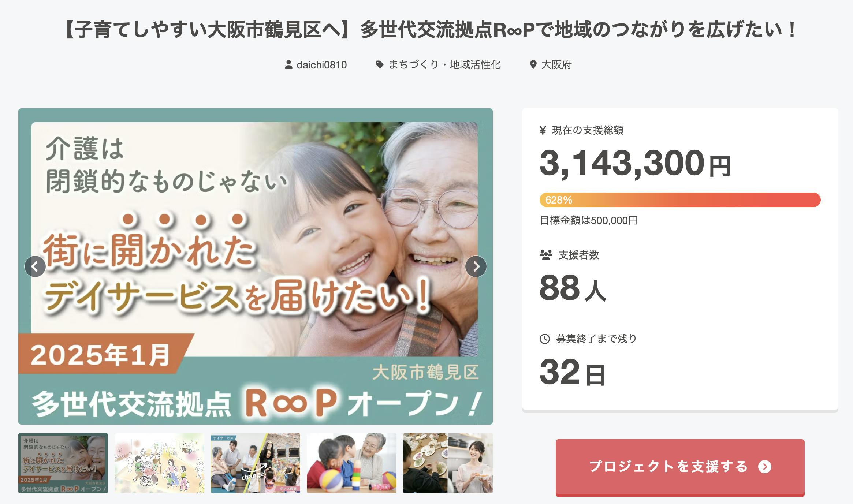Image resolution: width=853 pixels, height=504 pixels.
Task: Click the tag icon before まちづくり・地域活性化
Action: click(380, 65)
